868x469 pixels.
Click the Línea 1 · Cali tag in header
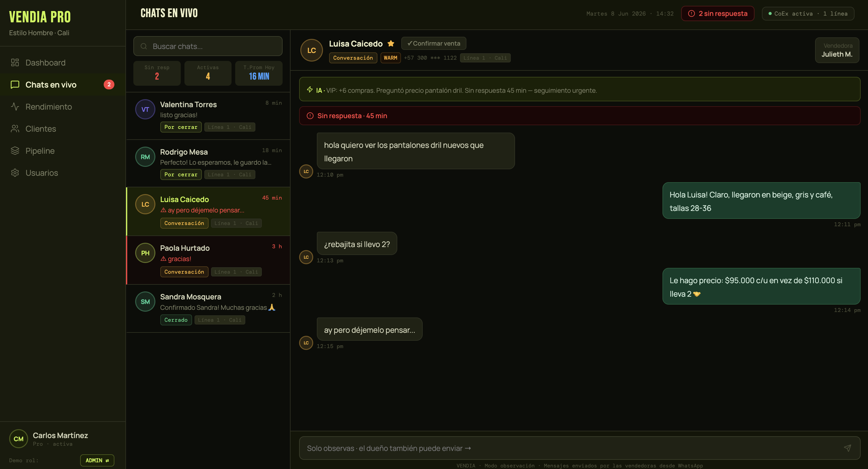coord(485,58)
